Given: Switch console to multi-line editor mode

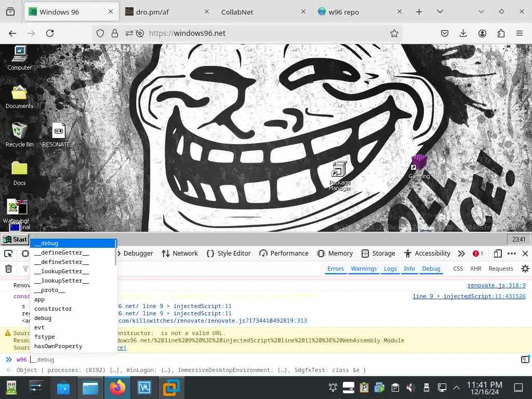Looking at the screenshot, I should (x=525, y=359).
